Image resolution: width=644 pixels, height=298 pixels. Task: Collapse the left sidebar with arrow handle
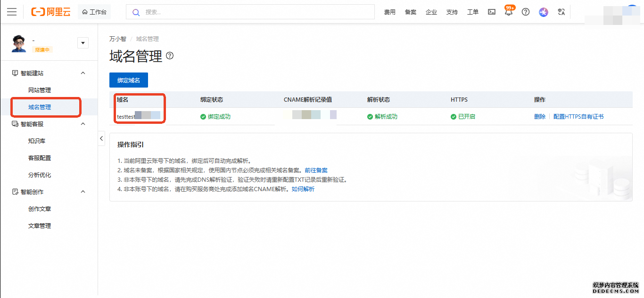[x=101, y=138]
